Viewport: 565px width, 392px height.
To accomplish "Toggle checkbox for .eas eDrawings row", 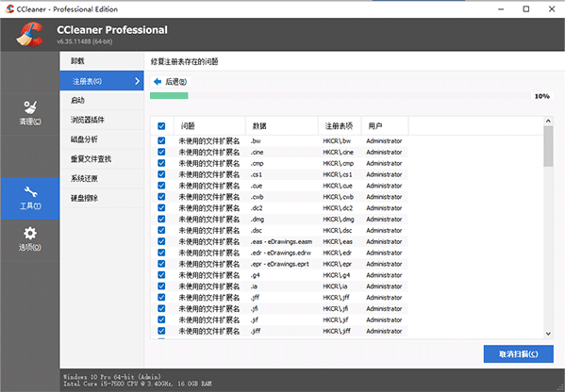I will (161, 241).
